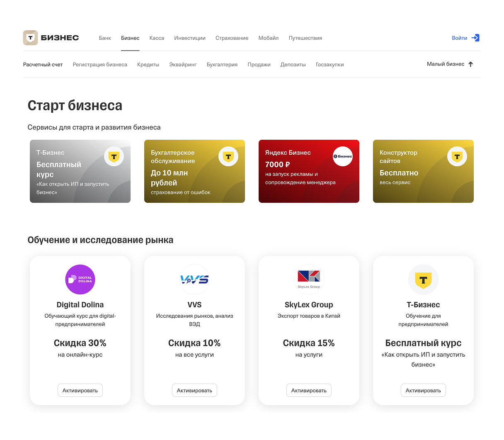The image size is (504, 440).
Task: Click the Digital Dolina purple logo
Action: coord(80,280)
